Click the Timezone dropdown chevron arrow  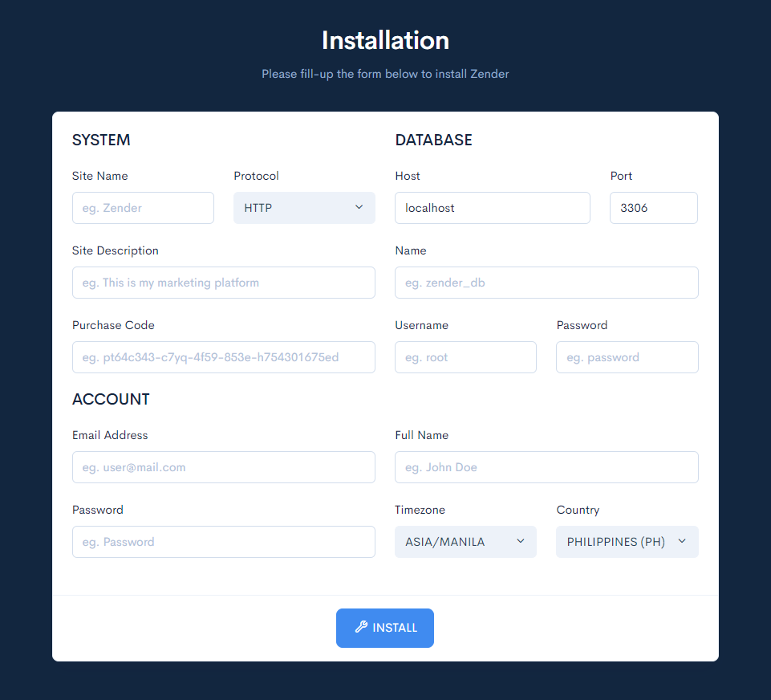pos(520,541)
